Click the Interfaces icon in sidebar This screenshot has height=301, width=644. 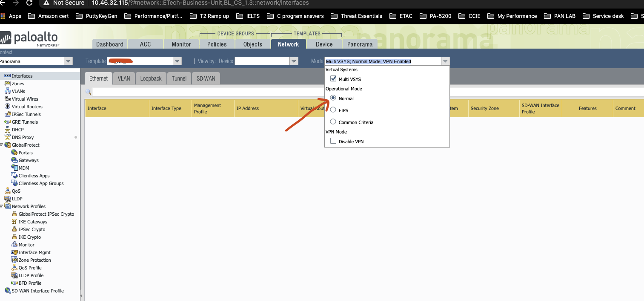[x=8, y=76]
